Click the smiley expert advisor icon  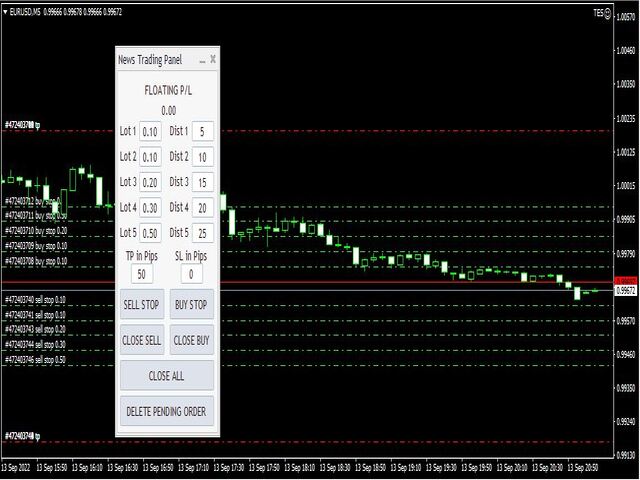click(x=607, y=14)
